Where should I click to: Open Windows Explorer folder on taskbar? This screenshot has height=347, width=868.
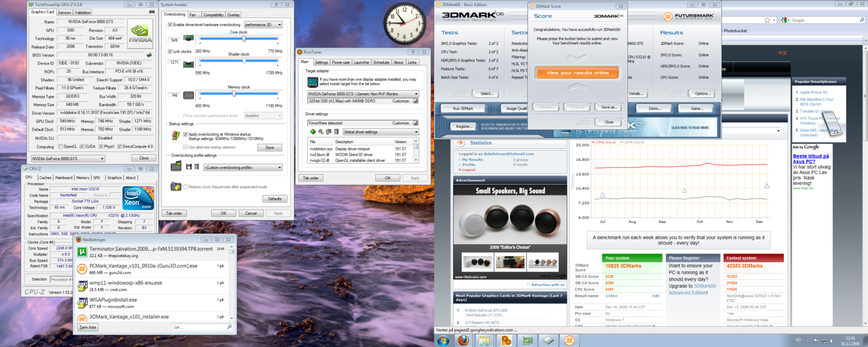pos(484,340)
